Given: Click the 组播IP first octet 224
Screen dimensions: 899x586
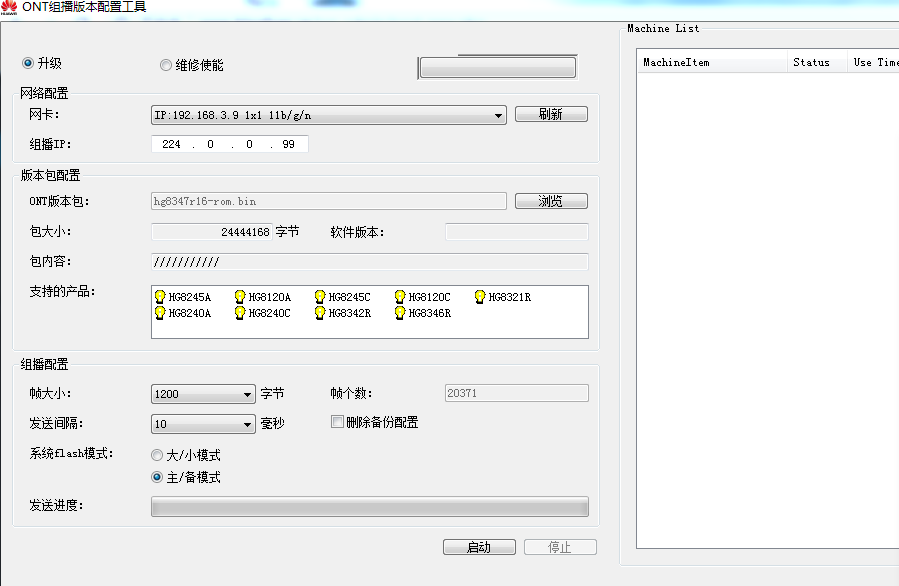Looking at the screenshot, I should pos(171,144).
